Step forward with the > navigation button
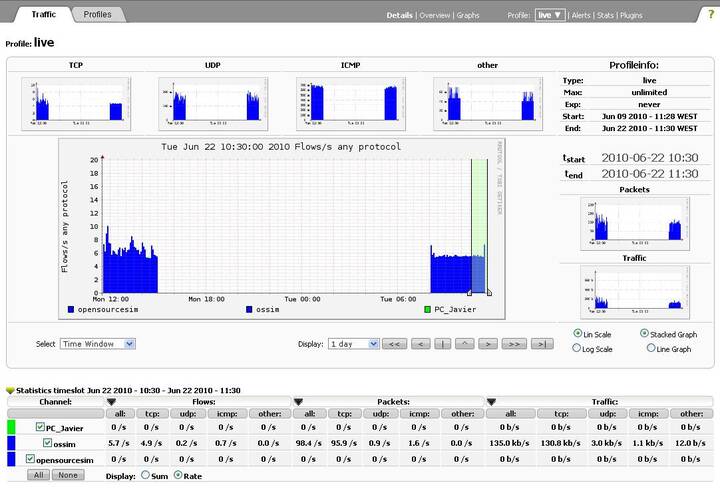The height and width of the screenshot is (493, 720). coord(487,344)
